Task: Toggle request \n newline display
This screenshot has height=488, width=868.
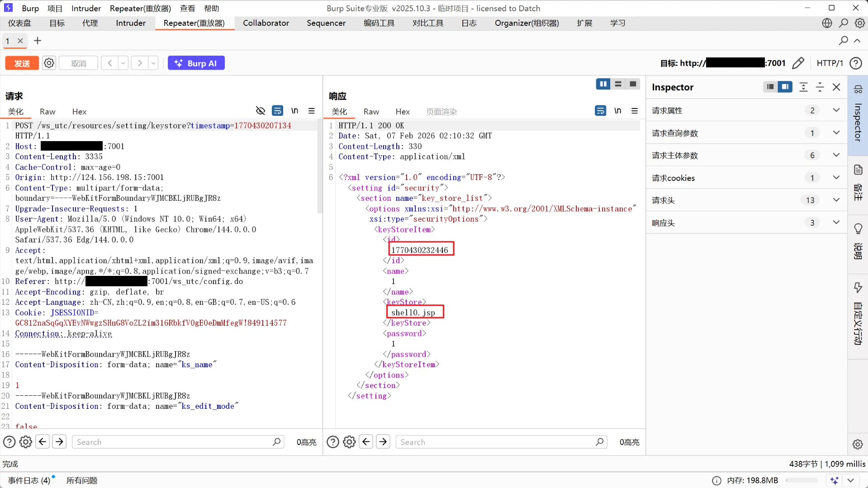Action: [294, 111]
